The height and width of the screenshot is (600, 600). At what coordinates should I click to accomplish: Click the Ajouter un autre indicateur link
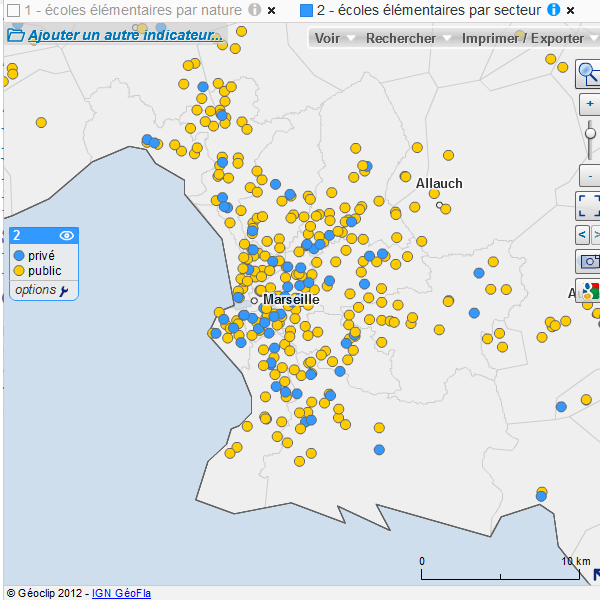pos(124,35)
